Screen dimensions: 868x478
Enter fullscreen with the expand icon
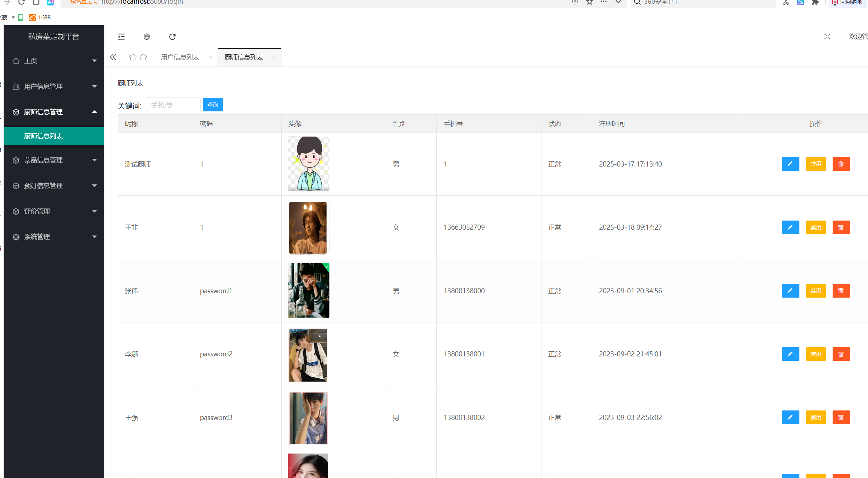pos(827,37)
